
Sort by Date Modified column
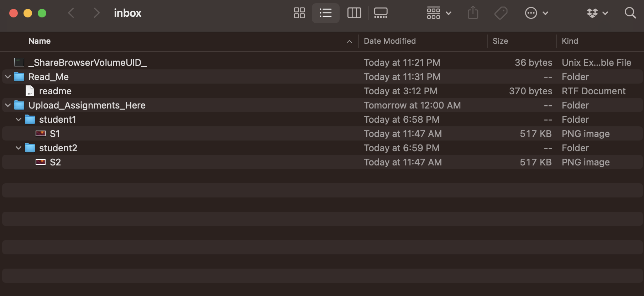(x=390, y=41)
